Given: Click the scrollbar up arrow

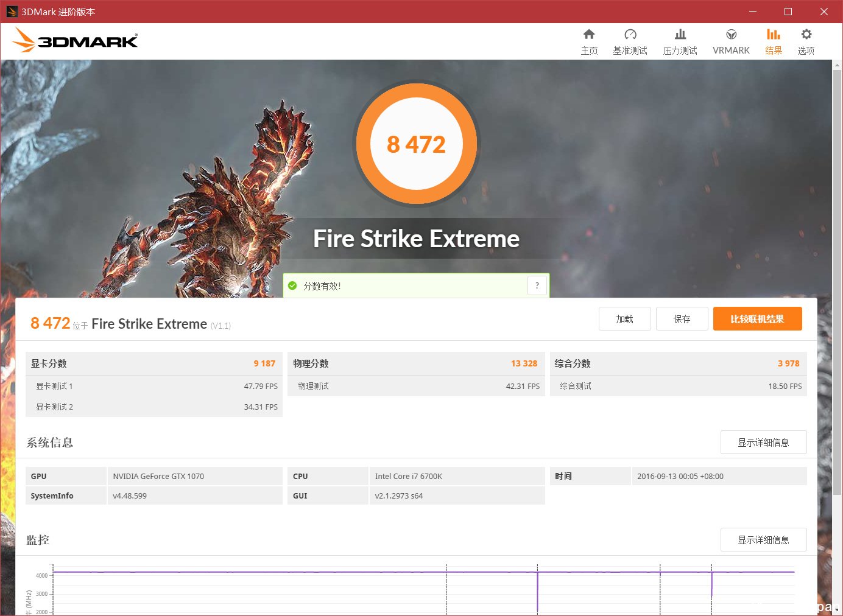Looking at the screenshot, I should coord(838,65).
